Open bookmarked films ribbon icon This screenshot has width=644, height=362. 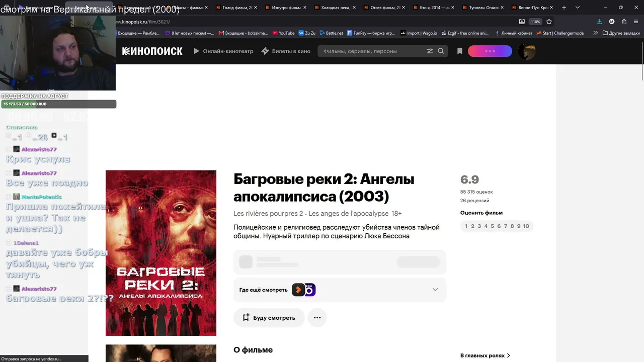click(x=459, y=51)
